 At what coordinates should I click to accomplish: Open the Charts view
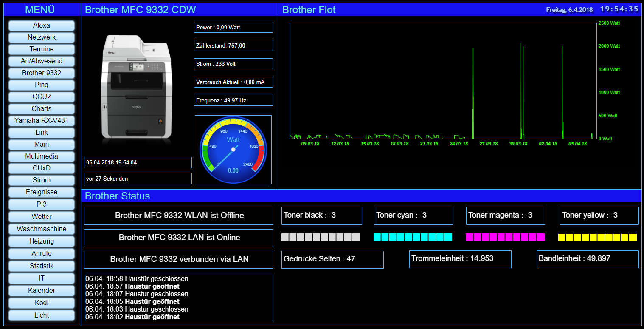[42, 109]
